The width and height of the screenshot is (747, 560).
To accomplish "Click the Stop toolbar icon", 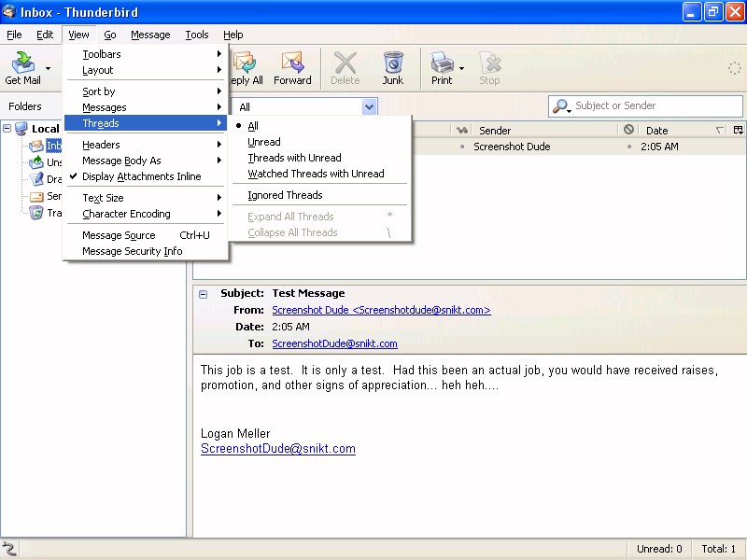I will click(490, 62).
